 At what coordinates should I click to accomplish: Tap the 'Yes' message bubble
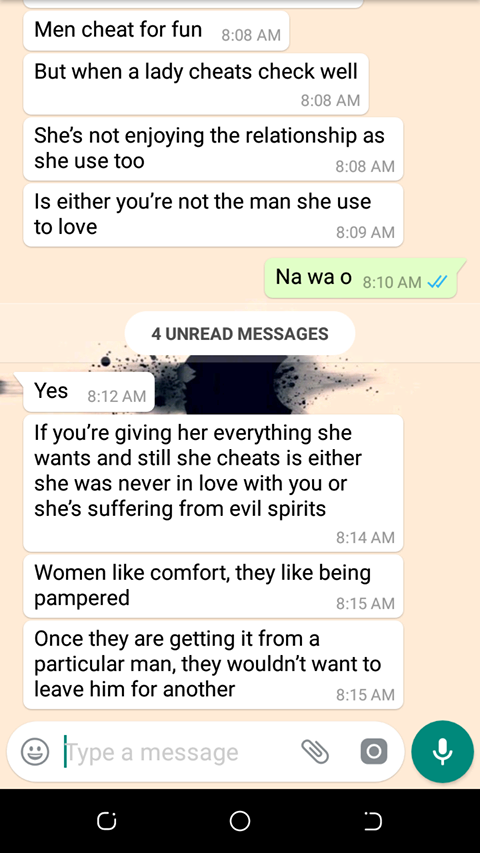[x=89, y=392]
